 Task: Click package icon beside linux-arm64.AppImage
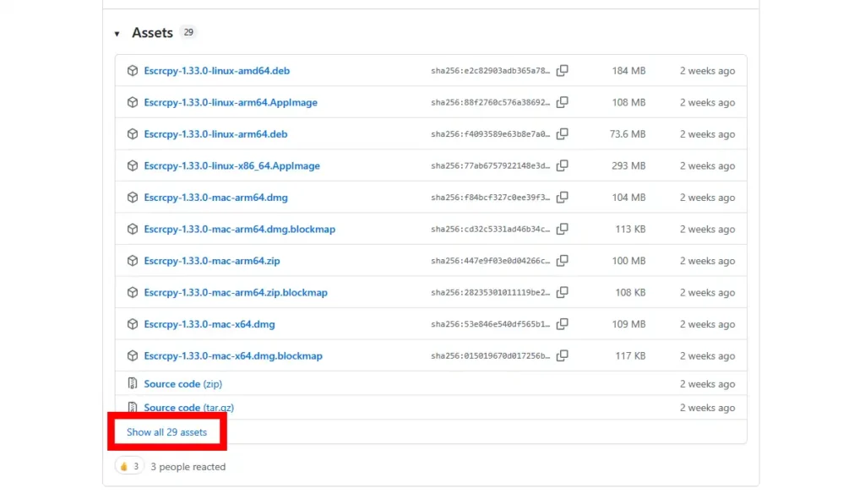133,102
